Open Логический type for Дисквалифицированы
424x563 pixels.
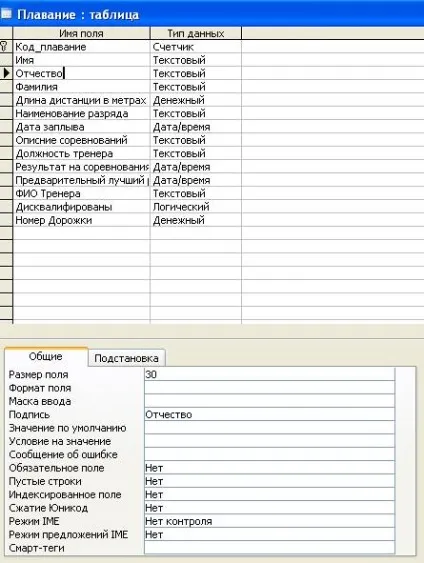pos(196,207)
